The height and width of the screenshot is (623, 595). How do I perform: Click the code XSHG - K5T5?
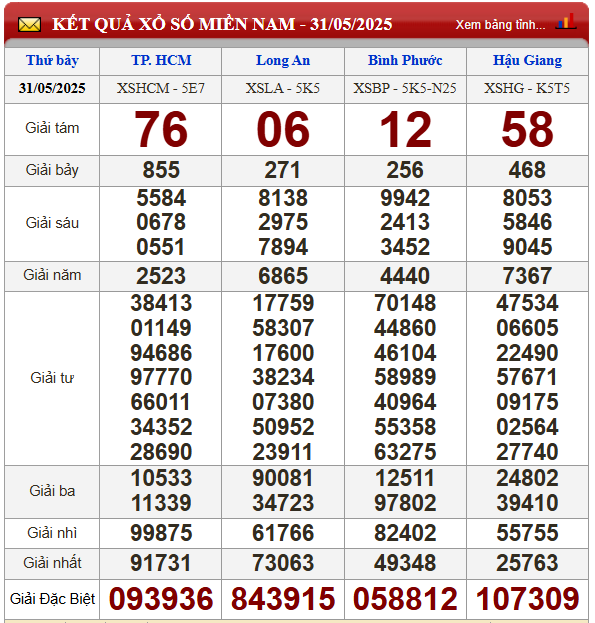point(527,88)
